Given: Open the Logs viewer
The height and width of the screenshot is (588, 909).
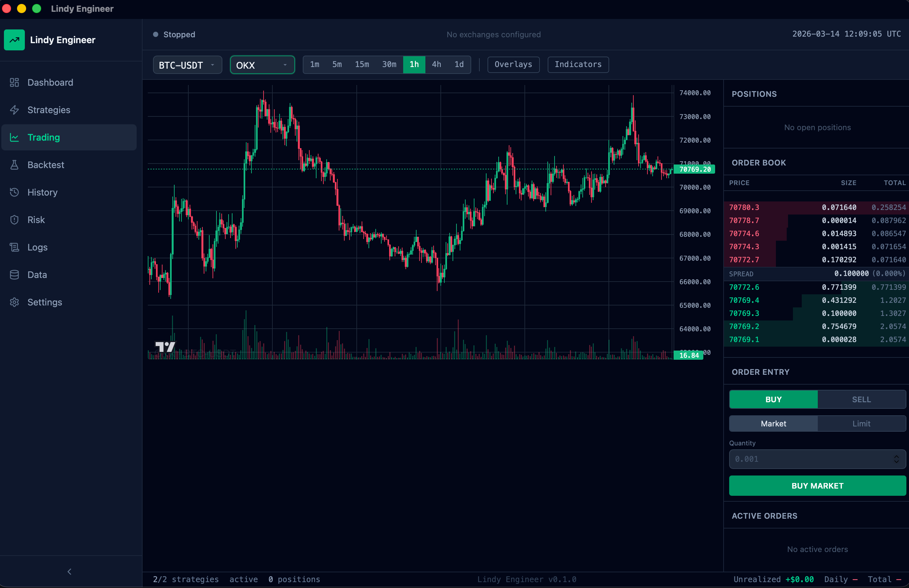Looking at the screenshot, I should tap(37, 247).
